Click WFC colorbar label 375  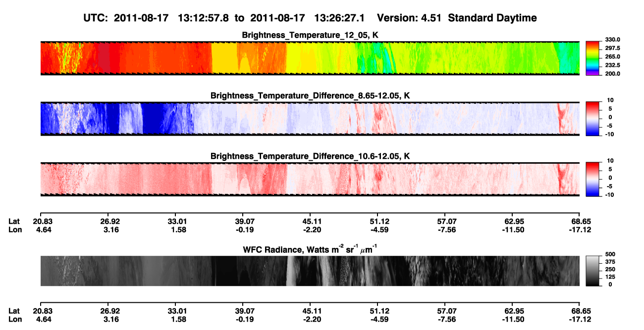coord(610,262)
